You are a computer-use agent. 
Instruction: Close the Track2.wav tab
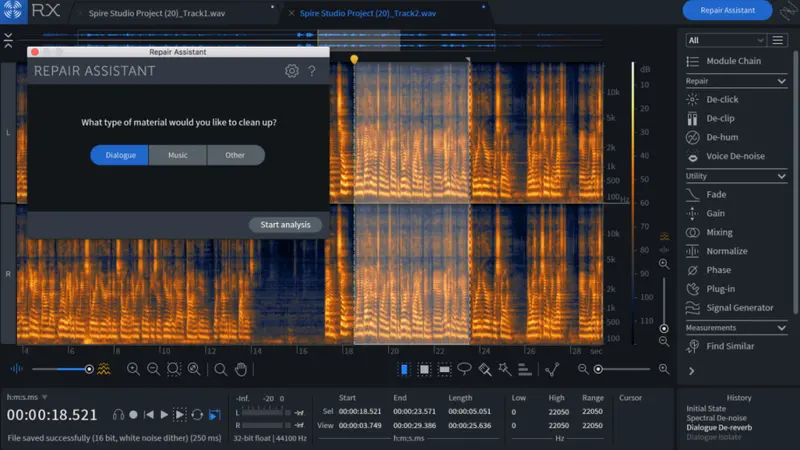click(x=291, y=13)
